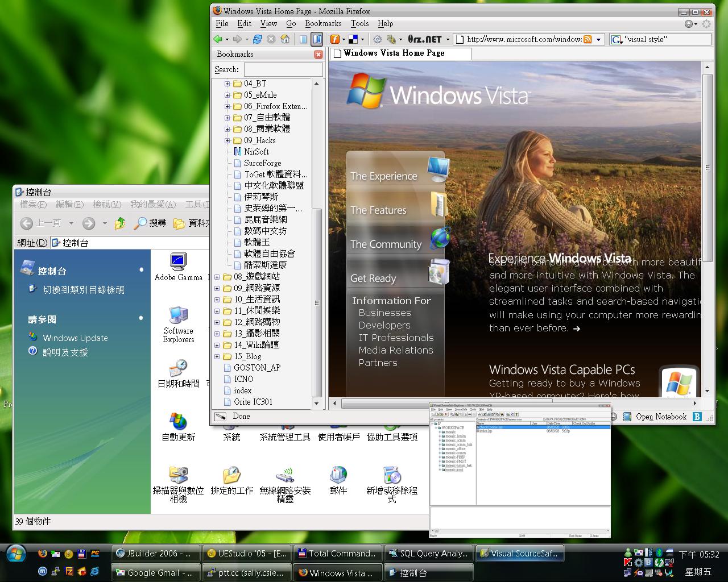The height and width of the screenshot is (582, 728).
Task: Expand the 09_Hacks bookmark folder
Action: point(227,140)
